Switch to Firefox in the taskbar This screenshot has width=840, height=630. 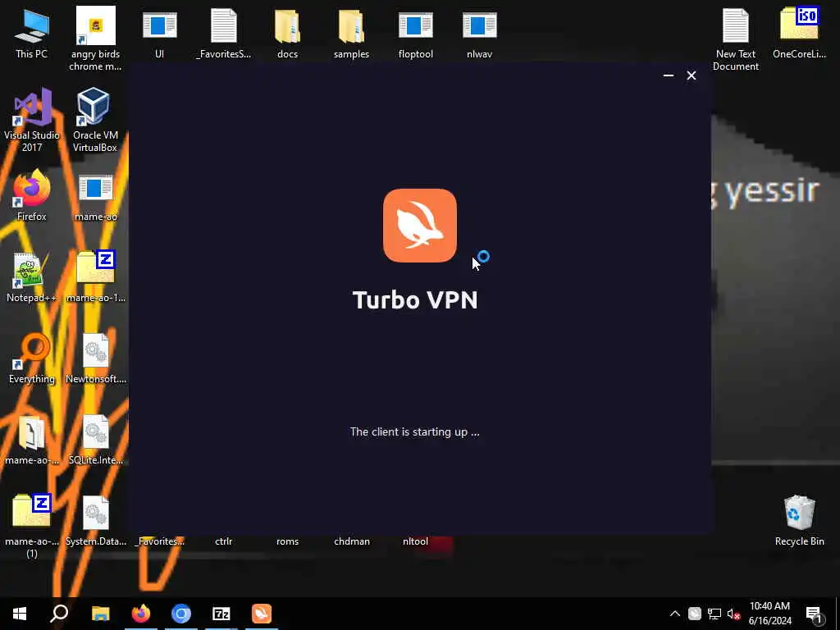coord(141,614)
